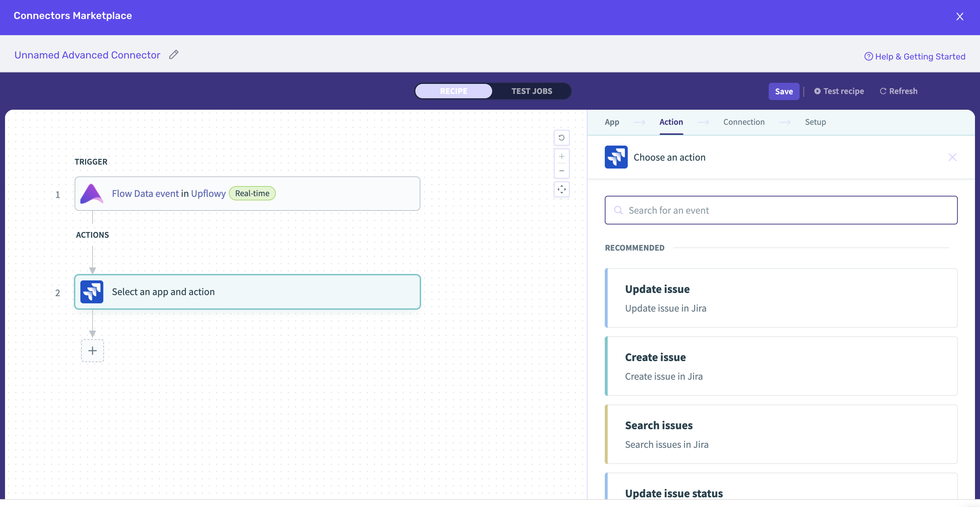
Task: Zoom in on the recipe canvas
Action: point(561,156)
